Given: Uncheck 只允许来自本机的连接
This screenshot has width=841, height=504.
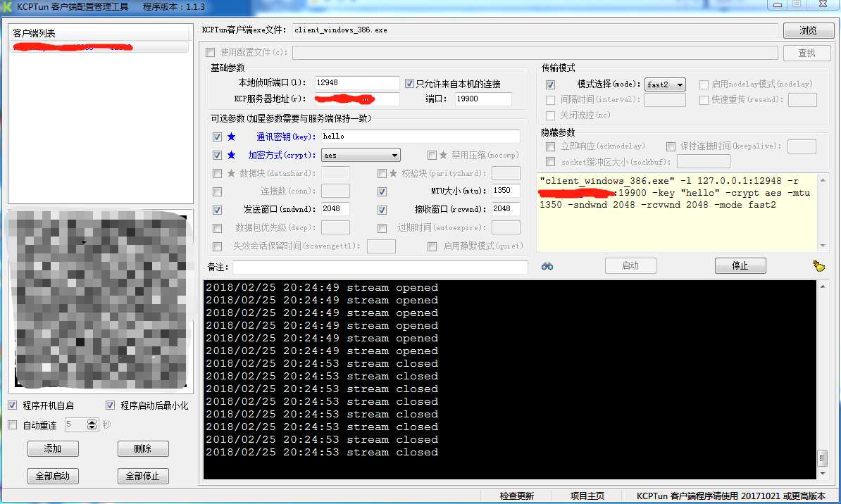Looking at the screenshot, I should coord(409,83).
